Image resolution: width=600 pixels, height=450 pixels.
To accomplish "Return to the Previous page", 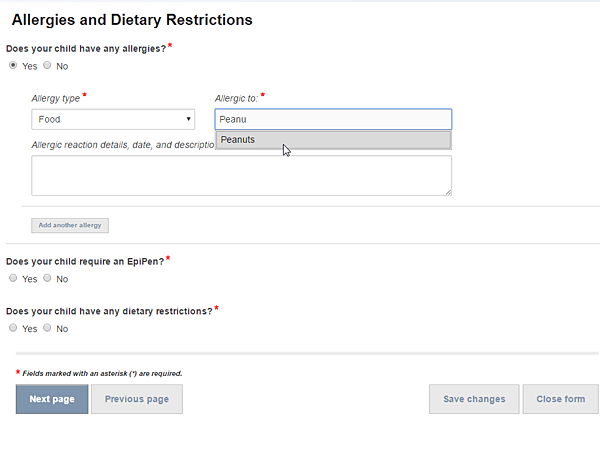I will [x=136, y=399].
